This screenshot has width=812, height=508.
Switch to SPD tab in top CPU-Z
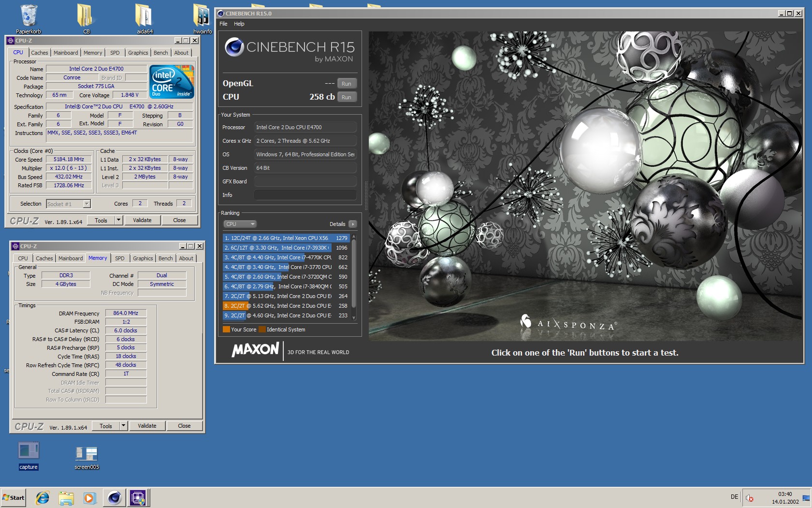point(115,53)
